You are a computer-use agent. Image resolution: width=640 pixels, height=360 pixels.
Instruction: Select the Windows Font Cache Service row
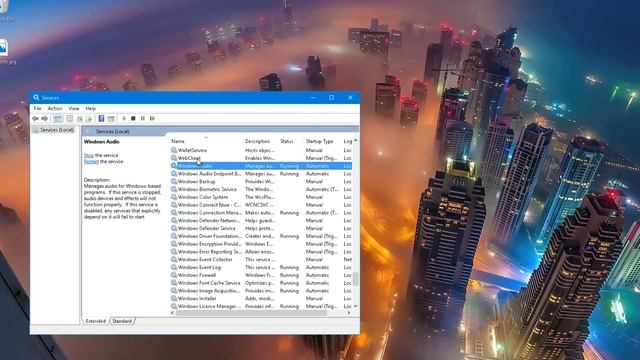pyautogui.click(x=261, y=283)
